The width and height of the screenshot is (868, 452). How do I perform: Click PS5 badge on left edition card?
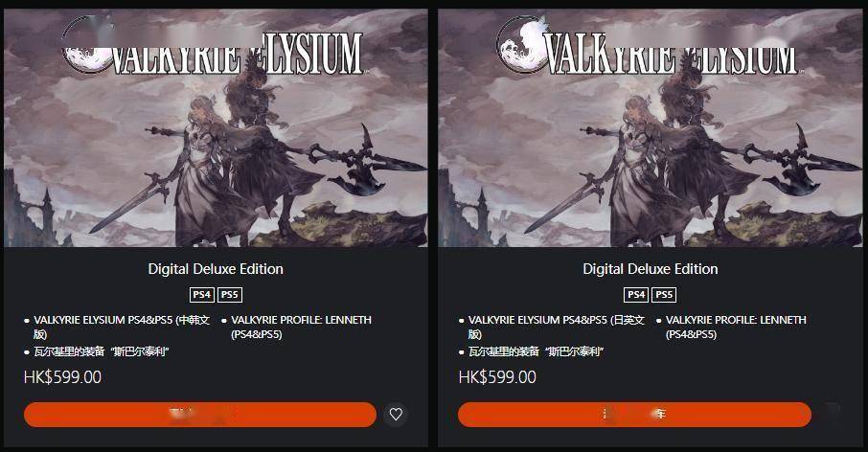(x=230, y=294)
